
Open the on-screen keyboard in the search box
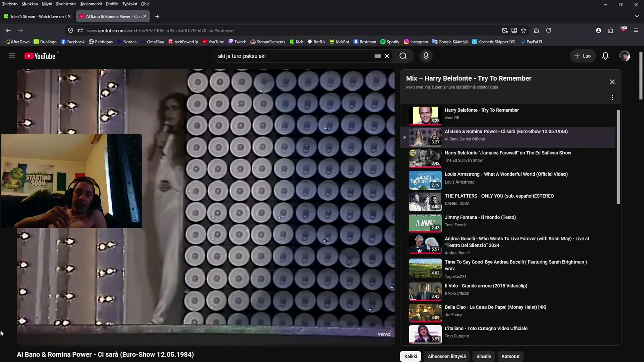(x=378, y=56)
